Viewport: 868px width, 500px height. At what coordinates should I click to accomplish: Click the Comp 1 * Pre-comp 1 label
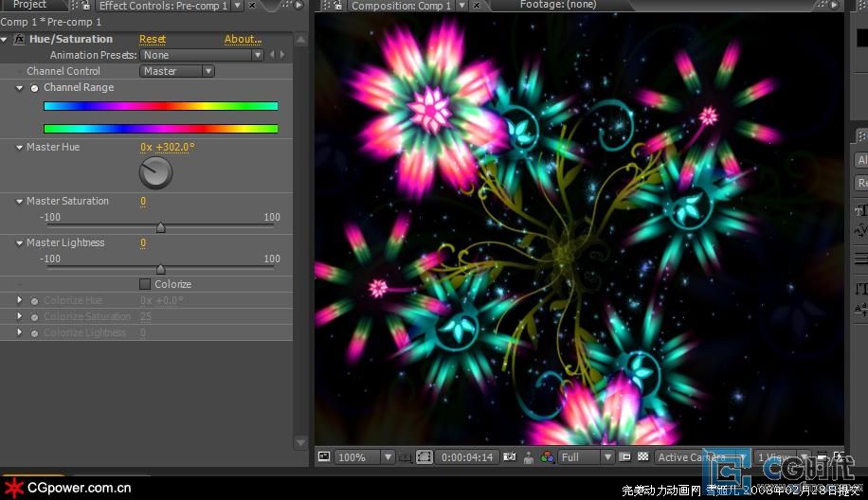[51, 22]
